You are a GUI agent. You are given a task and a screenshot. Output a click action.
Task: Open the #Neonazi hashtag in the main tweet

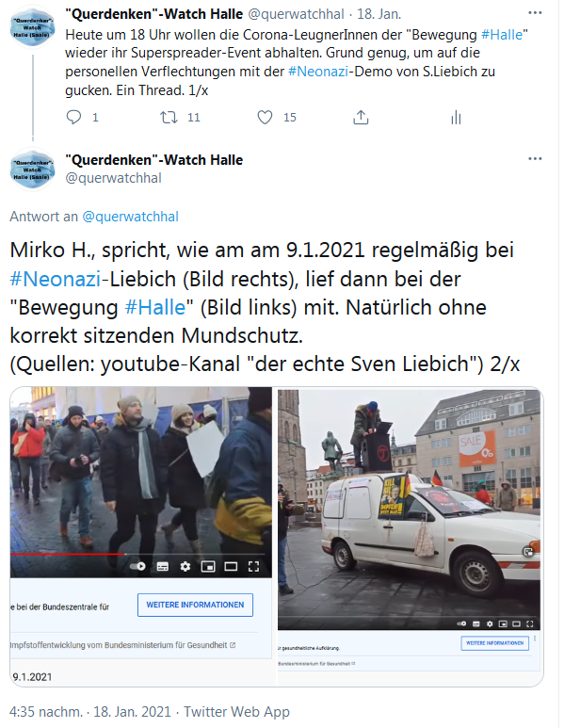tap(56, 279)
